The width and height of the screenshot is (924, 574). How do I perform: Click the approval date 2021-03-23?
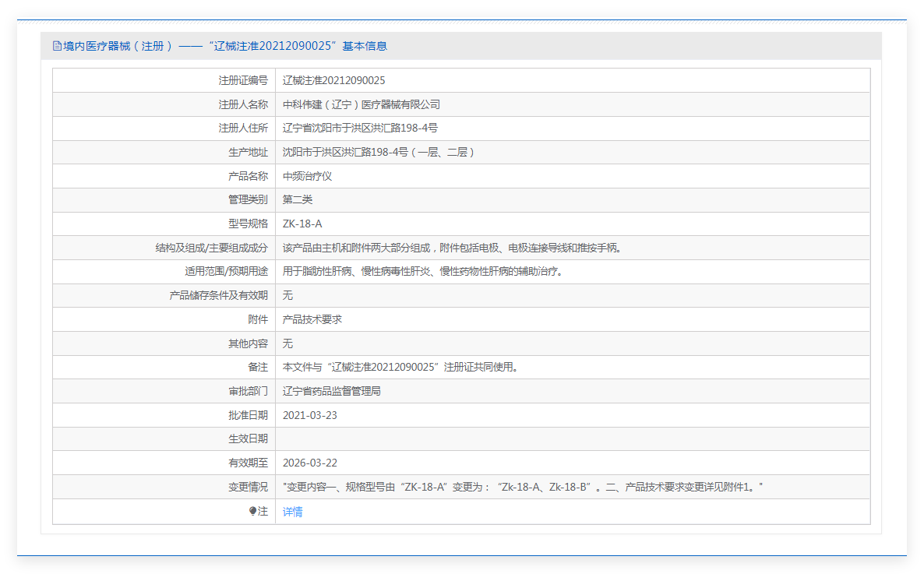pyautogui.click(x=309, y=415)
